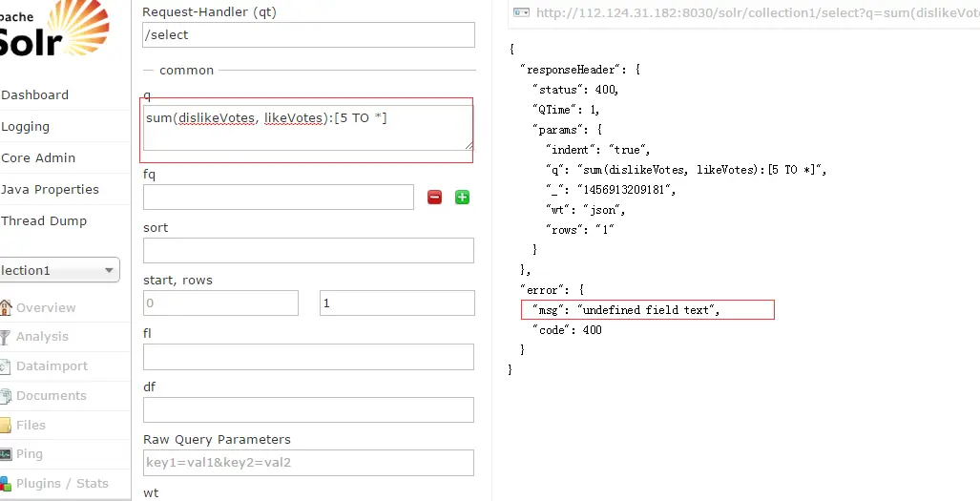Click inside the q query textarea
Image resolution: width=980 pixels, height=501 pixels.
(308, 128)
